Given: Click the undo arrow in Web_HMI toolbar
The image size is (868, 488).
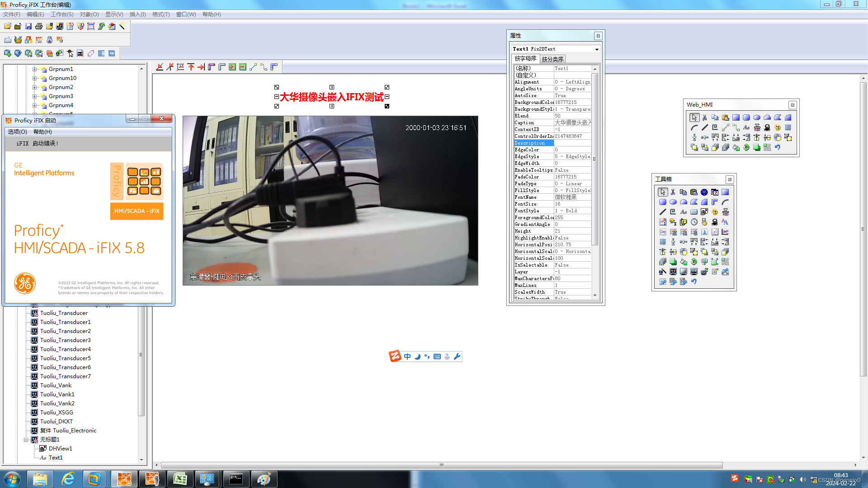Looking at the screenshot, I should (778, 147).
